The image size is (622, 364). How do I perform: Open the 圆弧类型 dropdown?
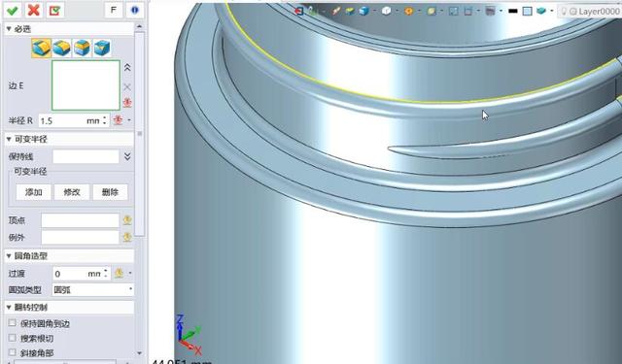point(93,289)
